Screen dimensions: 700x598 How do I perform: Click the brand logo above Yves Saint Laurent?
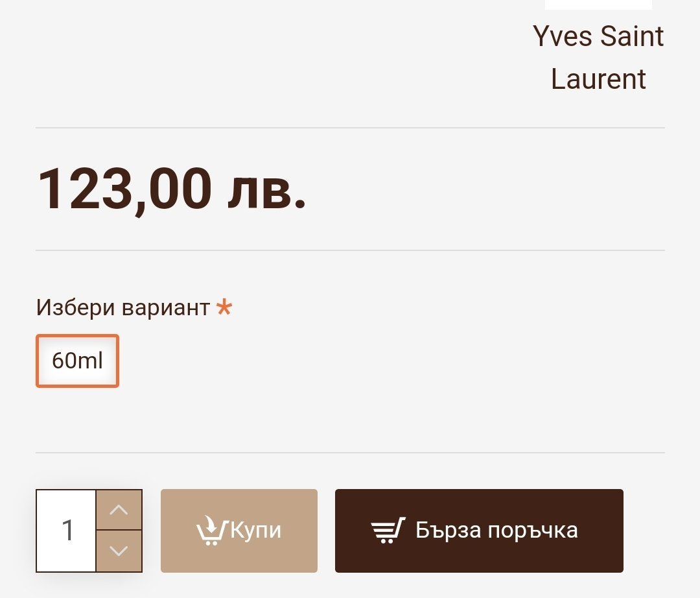coord(598,5)
